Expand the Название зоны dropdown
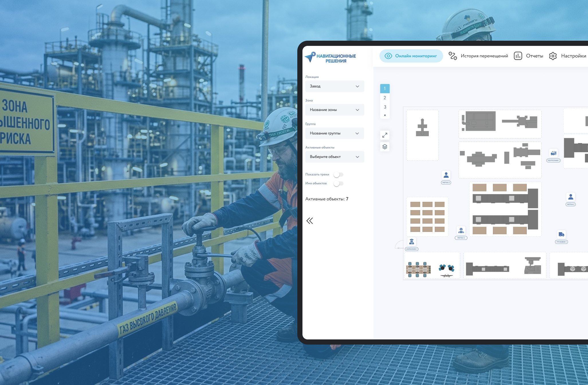The height and width of the screenshot is (385, 588). pos(335,110)
